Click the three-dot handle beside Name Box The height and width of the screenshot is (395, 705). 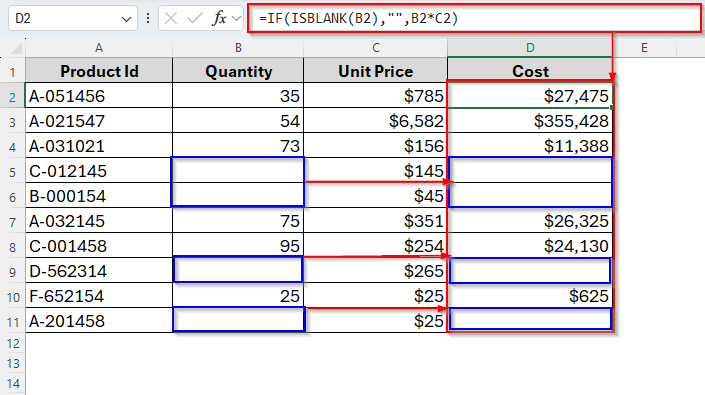coord(148,18)
